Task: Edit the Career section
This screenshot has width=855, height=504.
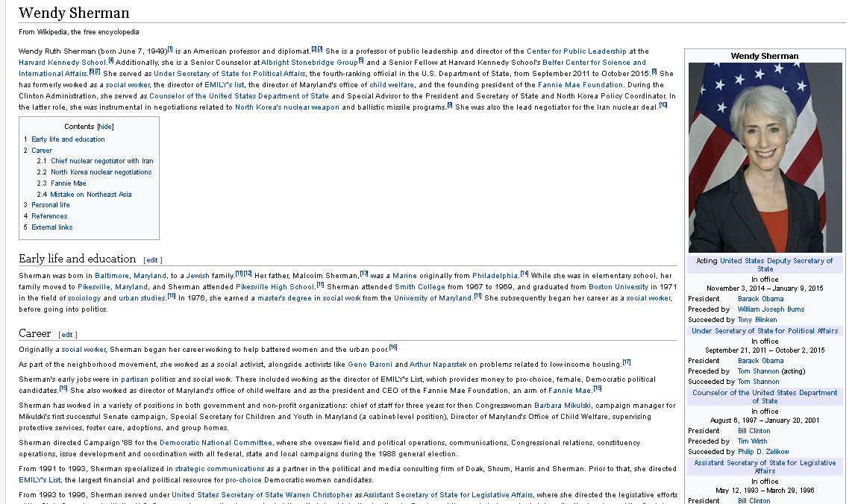Action: (67, 335)
